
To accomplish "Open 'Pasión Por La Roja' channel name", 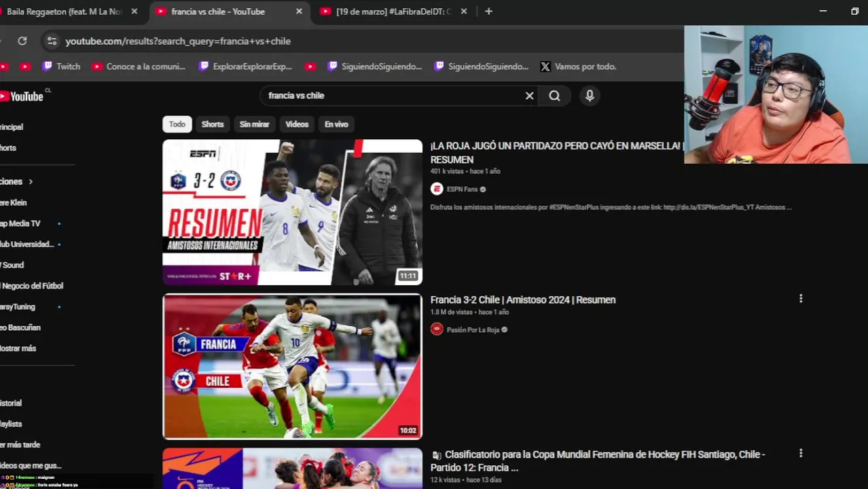I will tap(473, 330).
